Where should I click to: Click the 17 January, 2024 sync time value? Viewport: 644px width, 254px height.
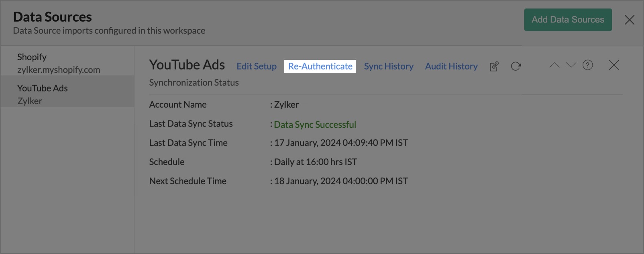click(x=341, y=143)
